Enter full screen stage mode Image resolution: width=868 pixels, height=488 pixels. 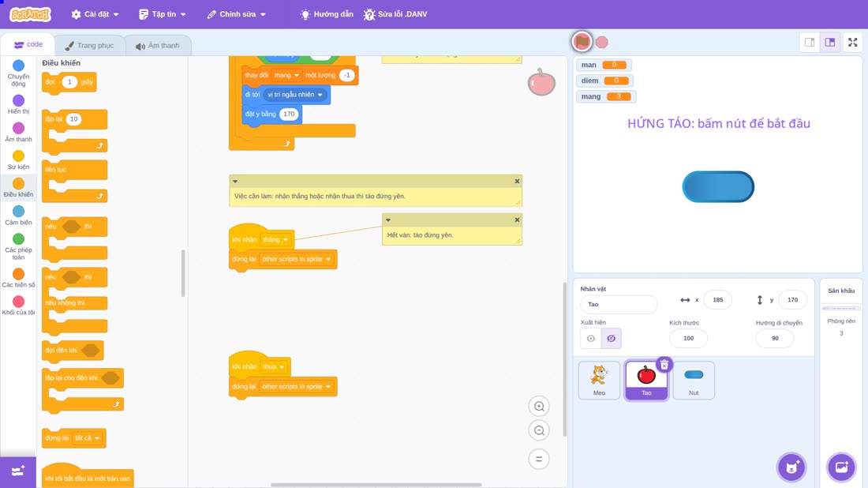[852, 42]
